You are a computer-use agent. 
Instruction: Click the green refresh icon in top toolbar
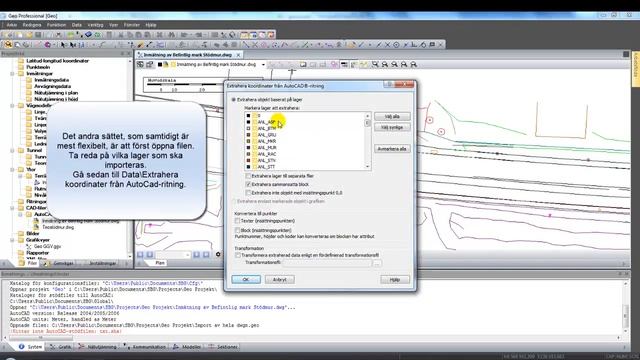[98, 35]
